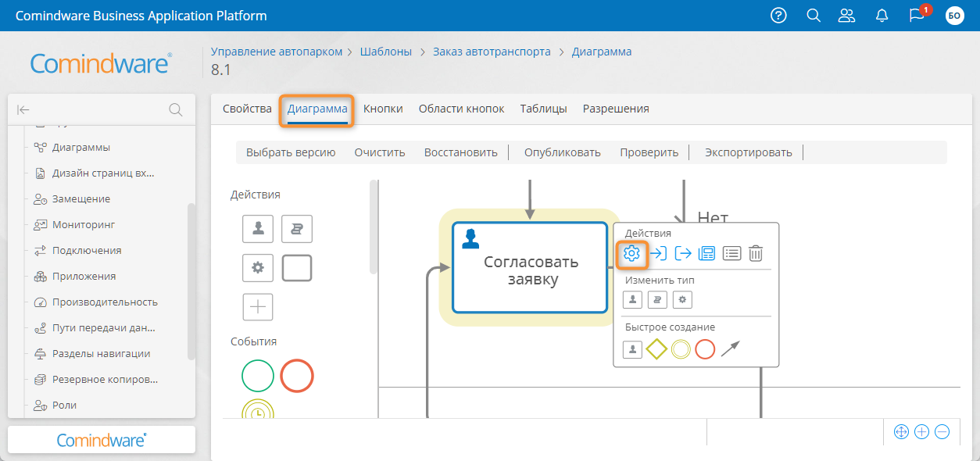Select script task in the Действия palette

(x=297, y=228)
